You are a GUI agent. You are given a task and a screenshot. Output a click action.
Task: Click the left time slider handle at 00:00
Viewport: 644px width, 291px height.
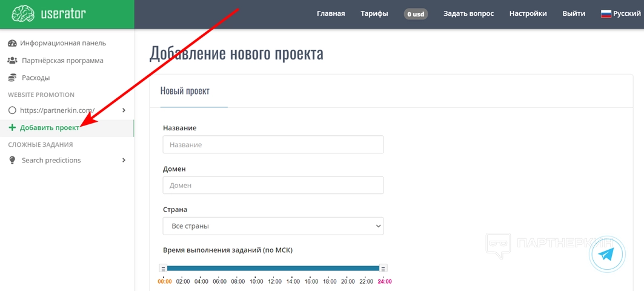tap(163, 269)
